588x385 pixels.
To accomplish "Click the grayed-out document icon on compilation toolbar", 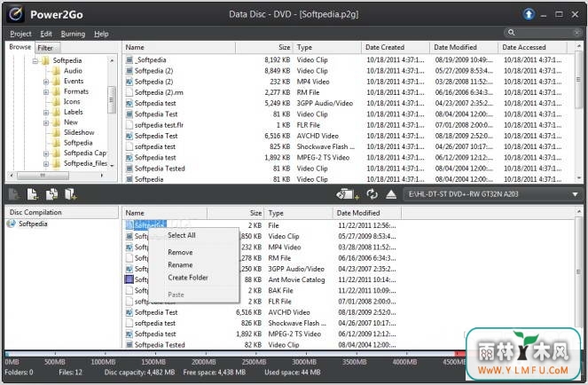I will point(14,194).
